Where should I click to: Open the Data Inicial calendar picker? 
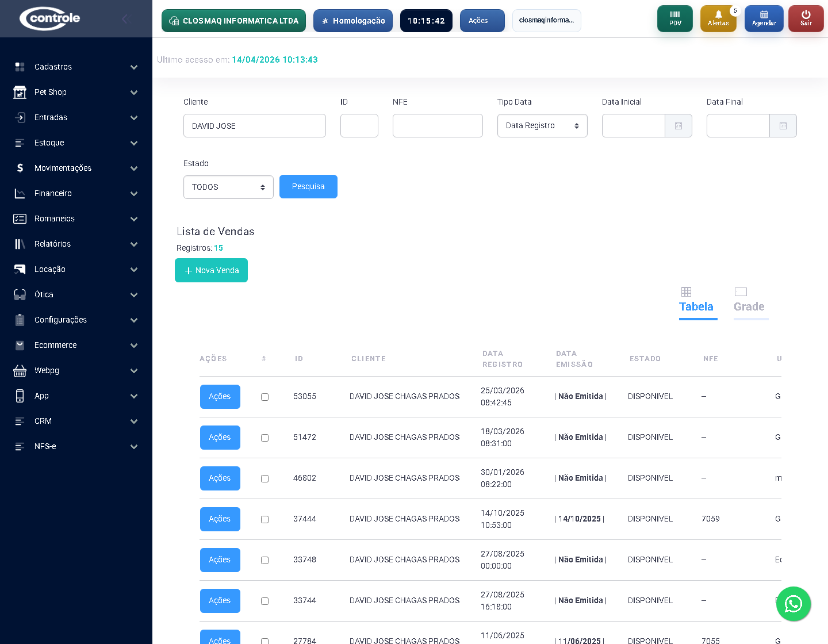click(x=678, y=126)
